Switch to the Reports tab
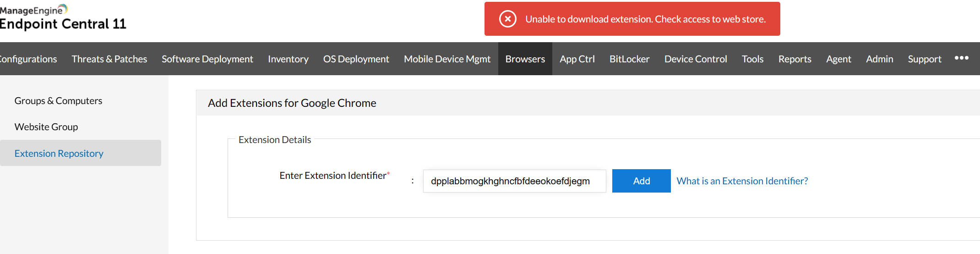Viewport: 980px width, 254px height. click(x=795, y=59)
